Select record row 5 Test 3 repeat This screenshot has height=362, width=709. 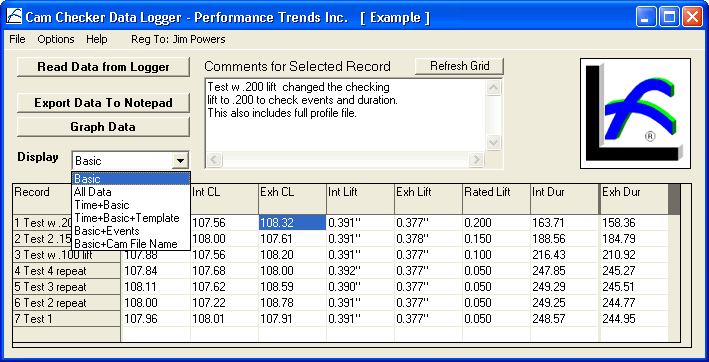(66, 287)
